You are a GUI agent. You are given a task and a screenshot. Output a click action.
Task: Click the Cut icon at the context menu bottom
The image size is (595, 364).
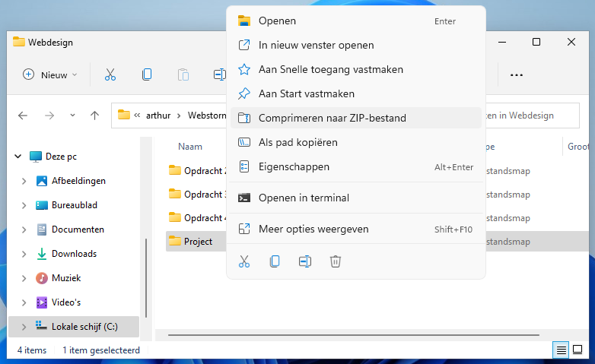(244, 261)
